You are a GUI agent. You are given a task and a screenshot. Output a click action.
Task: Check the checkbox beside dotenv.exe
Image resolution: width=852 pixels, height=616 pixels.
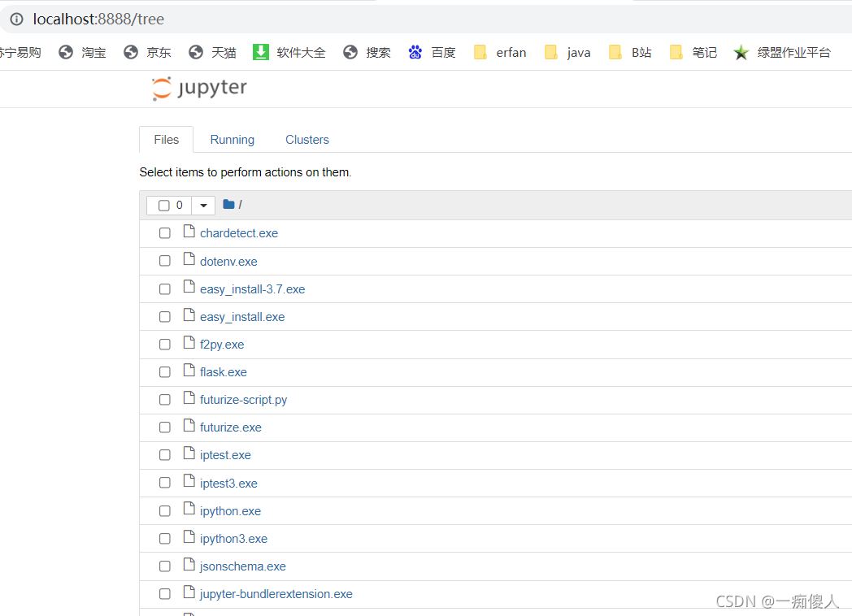165,261
